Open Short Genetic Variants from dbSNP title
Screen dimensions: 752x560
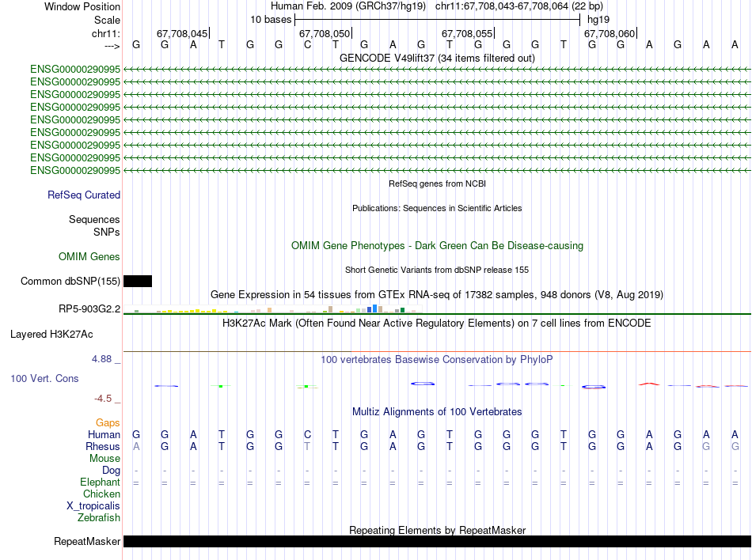437,270
